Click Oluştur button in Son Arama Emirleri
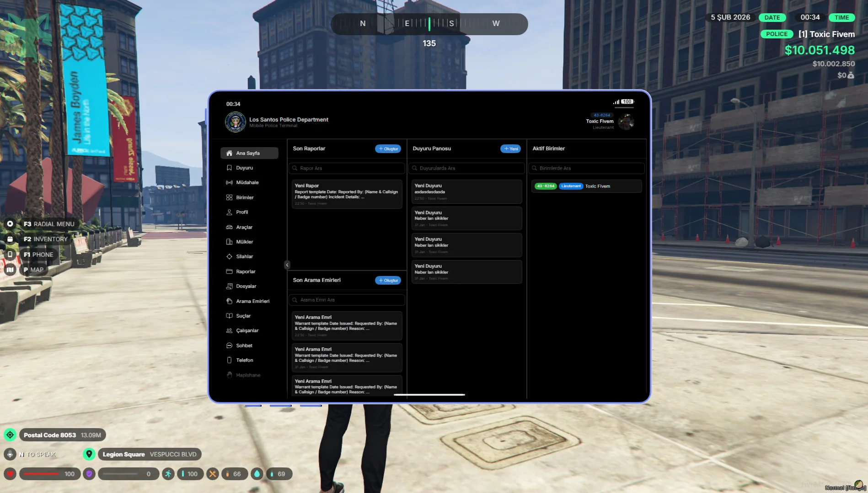Image resolution: width=868 pixels, height=493 pixels. pos(388,280)
